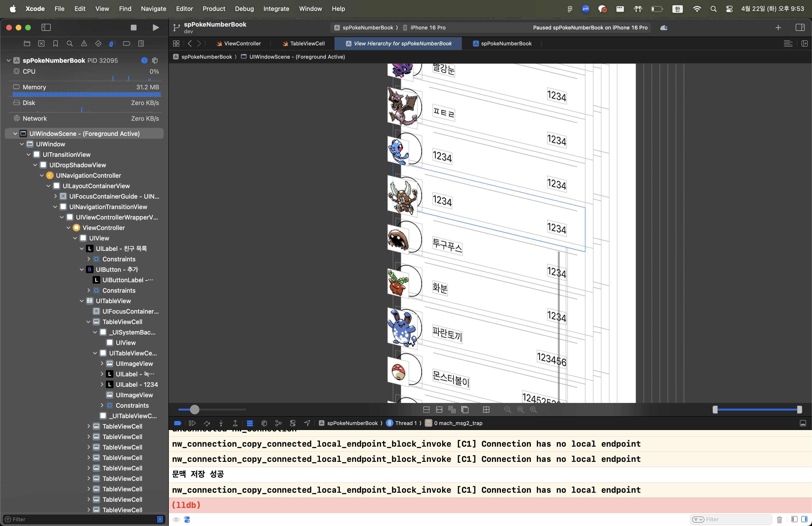Click the zoom in magnifier icon

533,409
